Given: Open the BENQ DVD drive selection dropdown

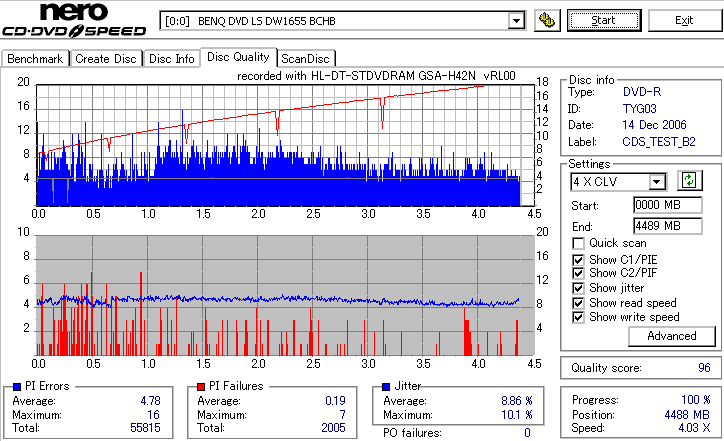Looking at the screenshot, I should pos(516,21).
